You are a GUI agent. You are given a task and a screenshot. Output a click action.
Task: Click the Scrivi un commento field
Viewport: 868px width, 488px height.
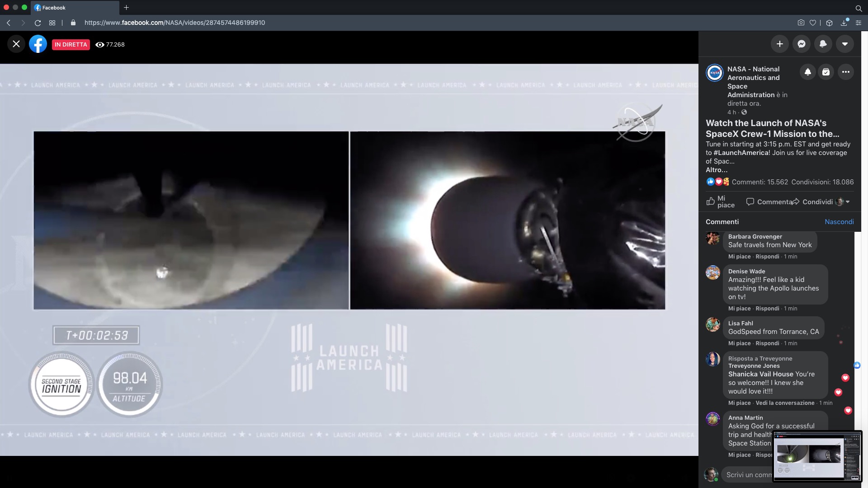coord(747,475)
